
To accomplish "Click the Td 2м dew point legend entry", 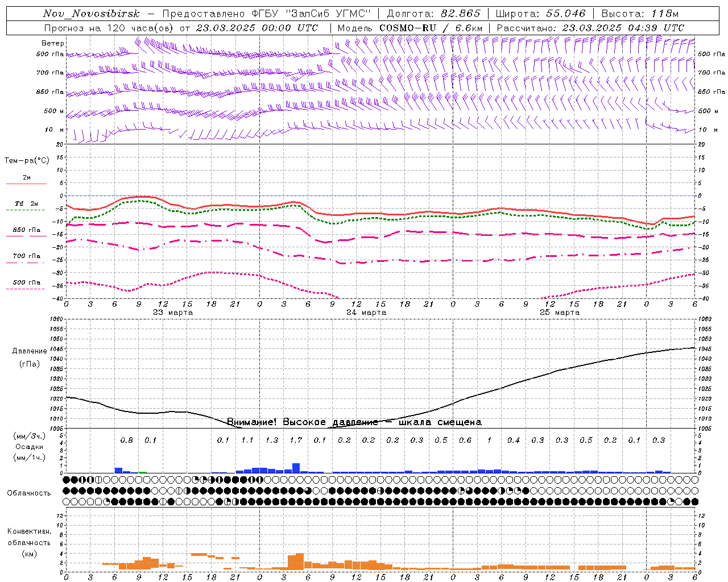I will 26,203.
